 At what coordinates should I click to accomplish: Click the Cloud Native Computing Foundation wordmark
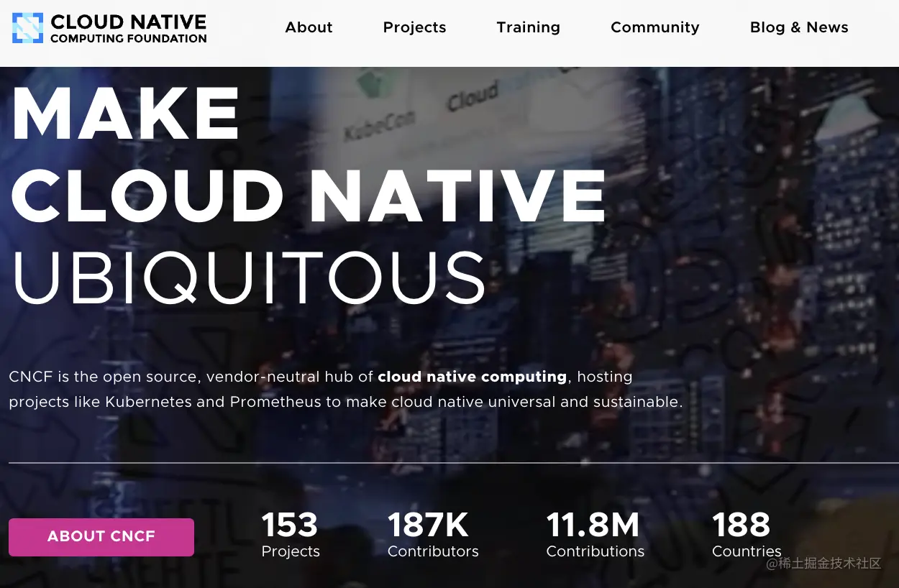tap(128, 29)
